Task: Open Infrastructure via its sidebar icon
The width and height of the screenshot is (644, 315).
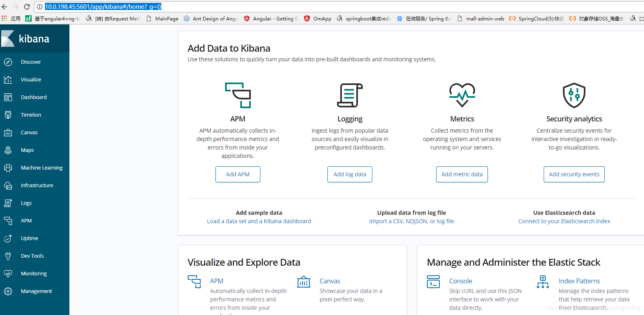Action: pos(8,186)
